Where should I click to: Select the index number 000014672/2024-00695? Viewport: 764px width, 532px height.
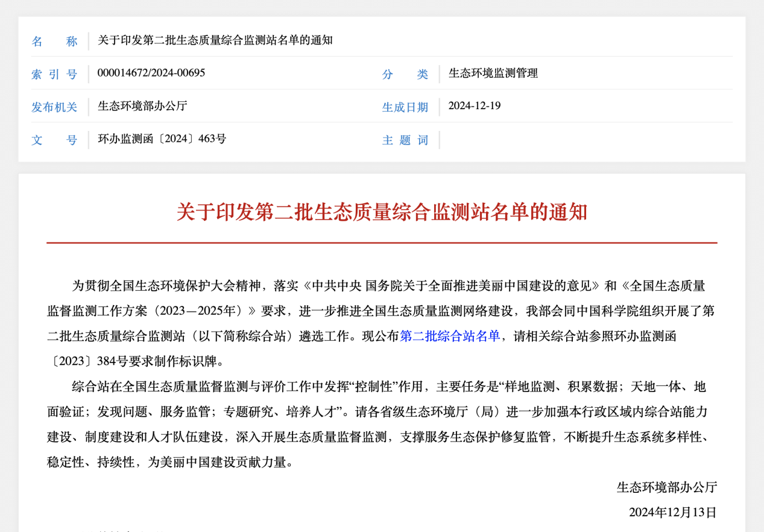(x=151, y=73)
